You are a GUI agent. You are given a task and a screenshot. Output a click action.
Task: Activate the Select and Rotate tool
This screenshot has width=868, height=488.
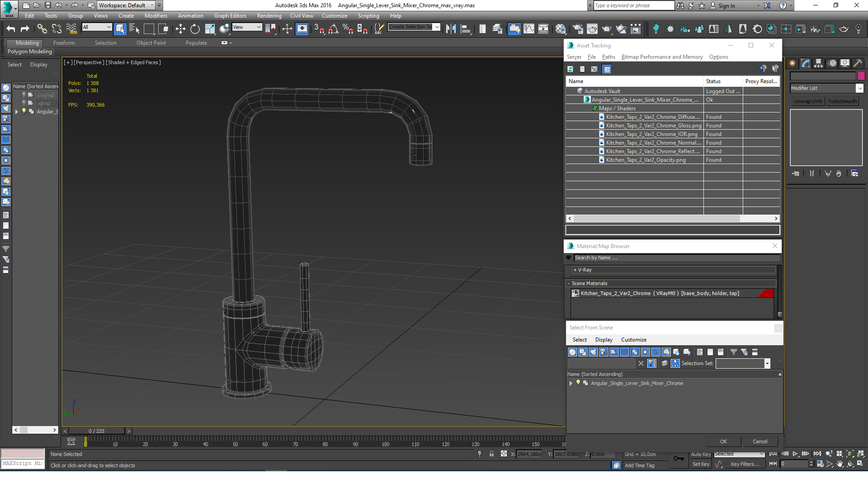(195, 29)
